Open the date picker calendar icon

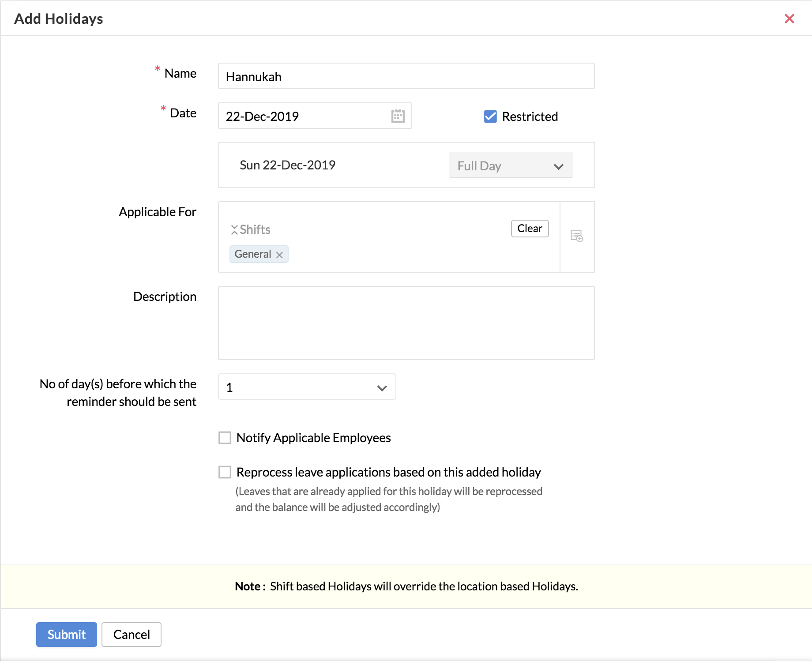398,116
